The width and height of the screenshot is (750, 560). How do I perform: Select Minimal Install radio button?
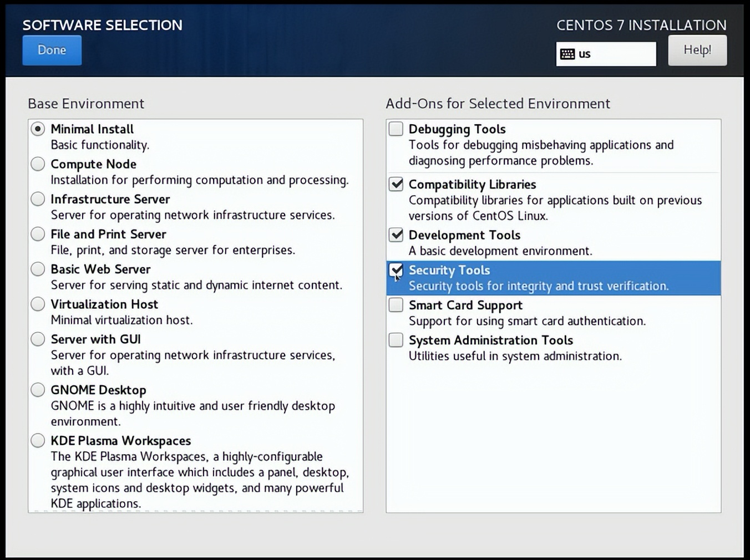[x=38, y=129]
